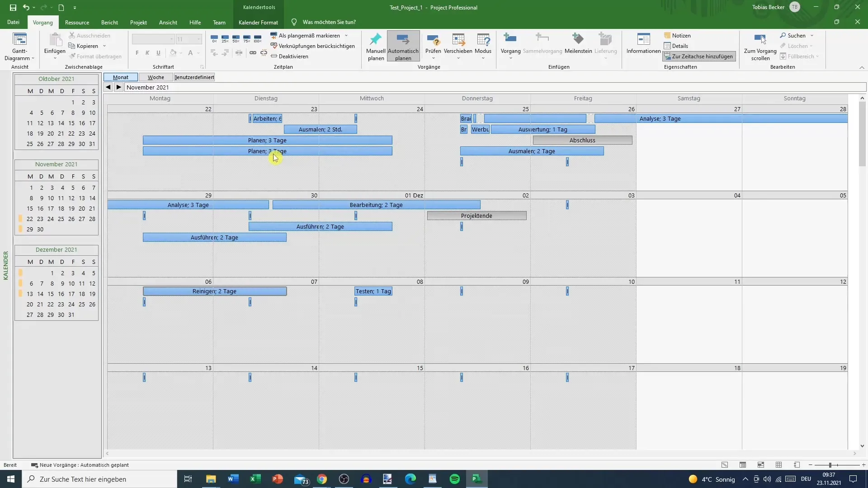The image size is (868, 488).
Task: Set task progress to 75% complete
Action: [247, 38]
